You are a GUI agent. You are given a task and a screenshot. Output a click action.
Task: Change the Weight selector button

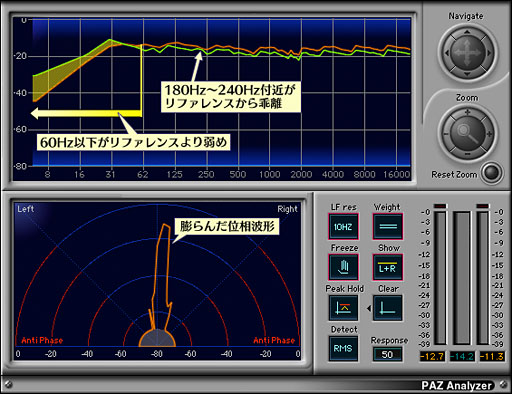387,227
